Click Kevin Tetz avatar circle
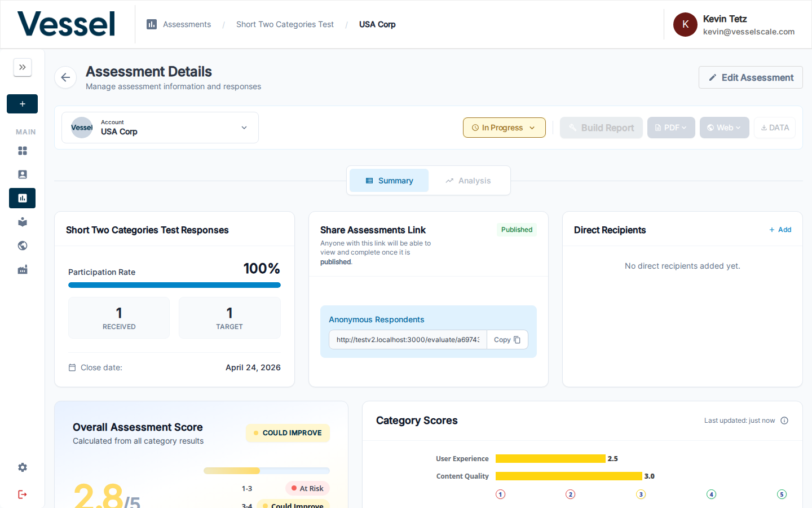Viewport: 812px width, 508px height. tap(685, 24)
